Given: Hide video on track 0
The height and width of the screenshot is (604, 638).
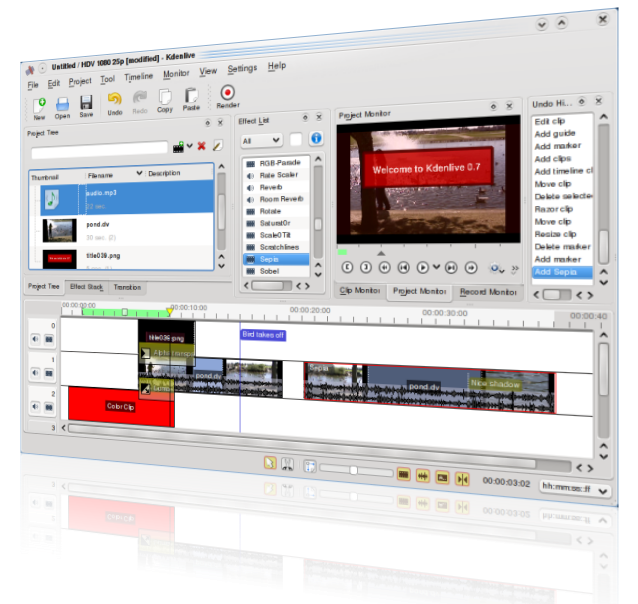Looking at the screenshot, I should 49,339.
